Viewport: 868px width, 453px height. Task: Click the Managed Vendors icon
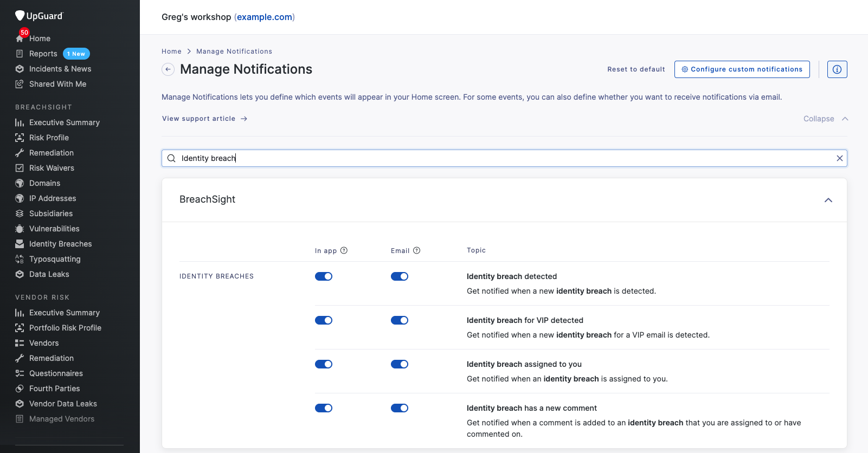point(20,419)
